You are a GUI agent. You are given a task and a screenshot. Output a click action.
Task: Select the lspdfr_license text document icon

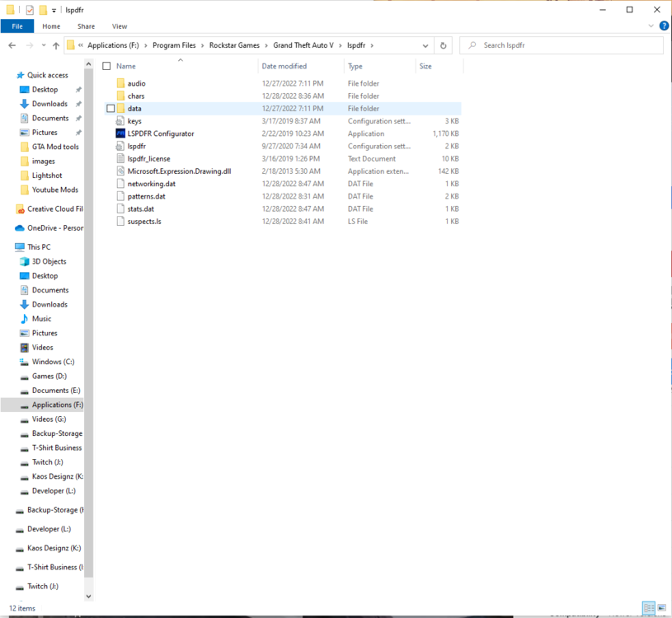click(120, 158)
